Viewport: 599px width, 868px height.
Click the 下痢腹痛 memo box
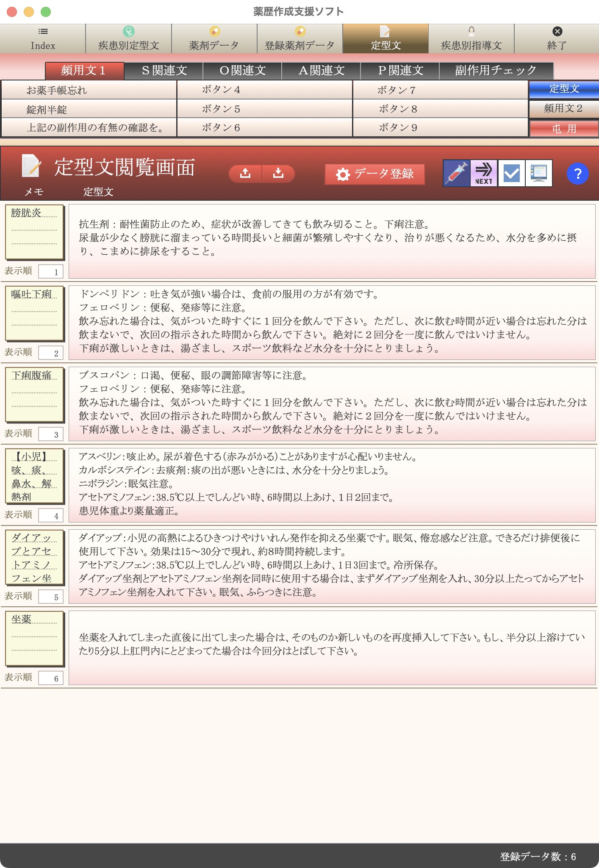[x=34, y=395]
